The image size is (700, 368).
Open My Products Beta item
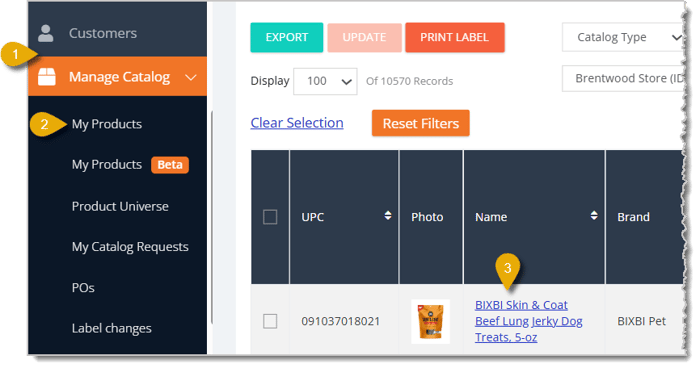coord(130,165)
